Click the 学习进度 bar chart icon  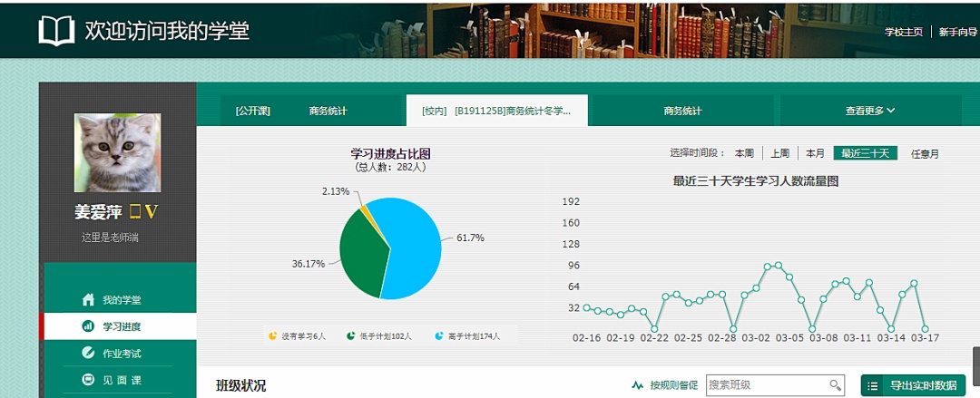pyautogui.click(x=88, y=325)
